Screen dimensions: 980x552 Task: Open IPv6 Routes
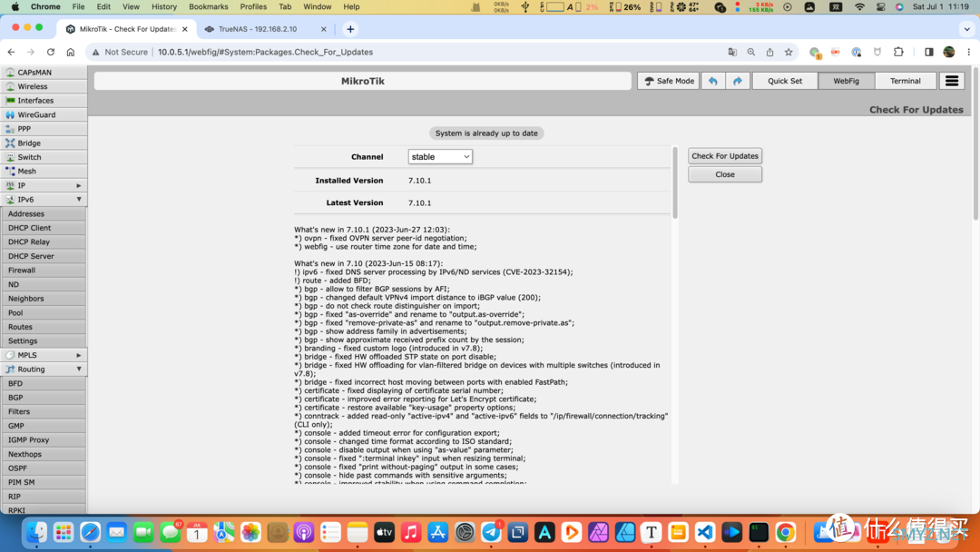point(44,327)
